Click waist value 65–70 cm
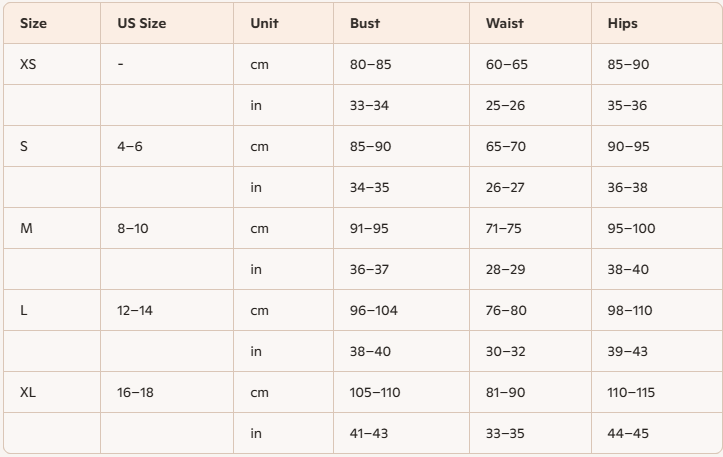 click(x=506, y=146)
